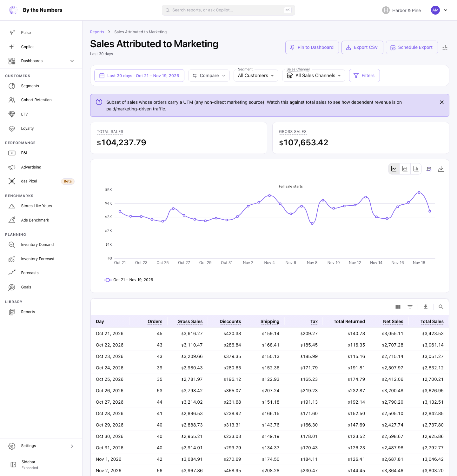
Task: Click Schedule Export button
Action: coord(412,47)
